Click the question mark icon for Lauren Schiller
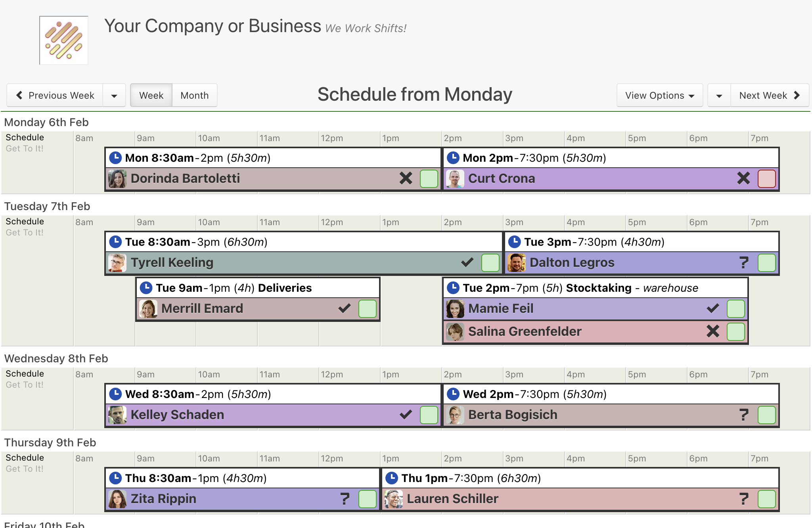This screenshot has width=812, height=528. (744, 499)
